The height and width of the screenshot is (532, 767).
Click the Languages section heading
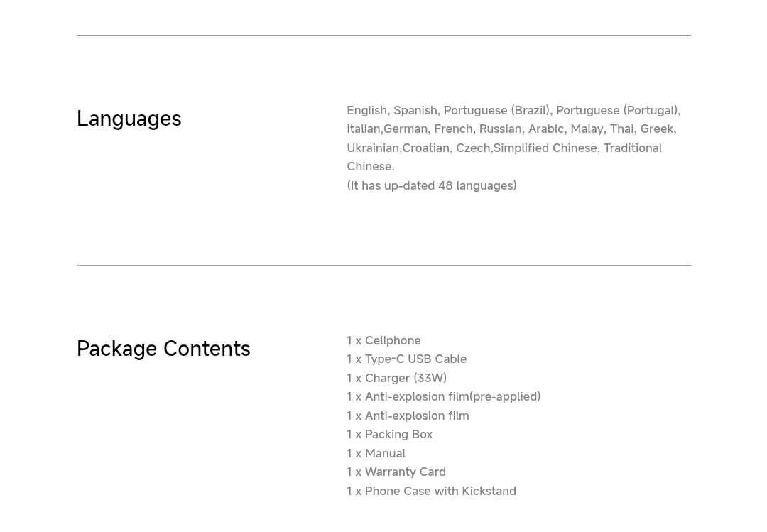[x=129, y=119]
